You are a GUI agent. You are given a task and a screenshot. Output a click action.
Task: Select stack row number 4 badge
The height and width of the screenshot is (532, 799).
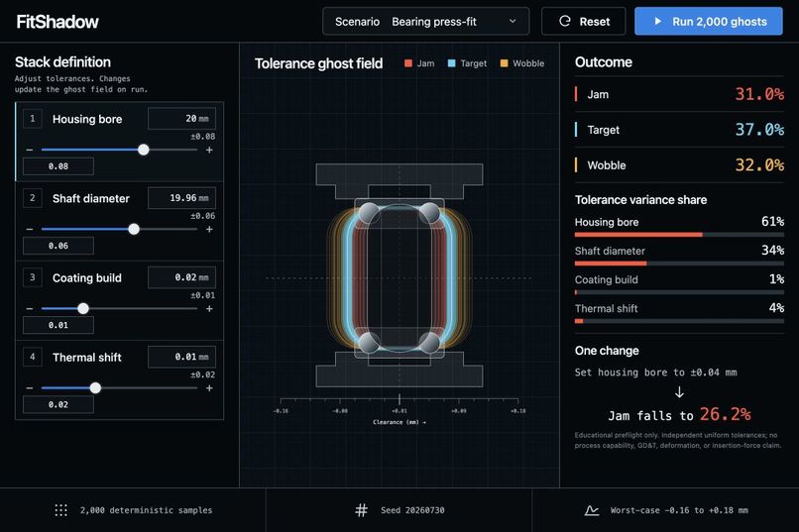[33, 357]
